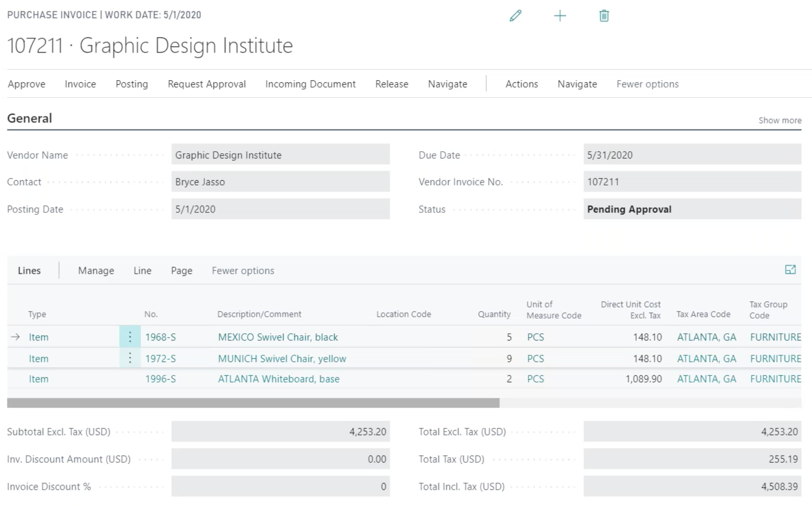Screen dimensions: 812x506
Task: Click the Status field Pending Approval
Action: [x=692, y=209]
